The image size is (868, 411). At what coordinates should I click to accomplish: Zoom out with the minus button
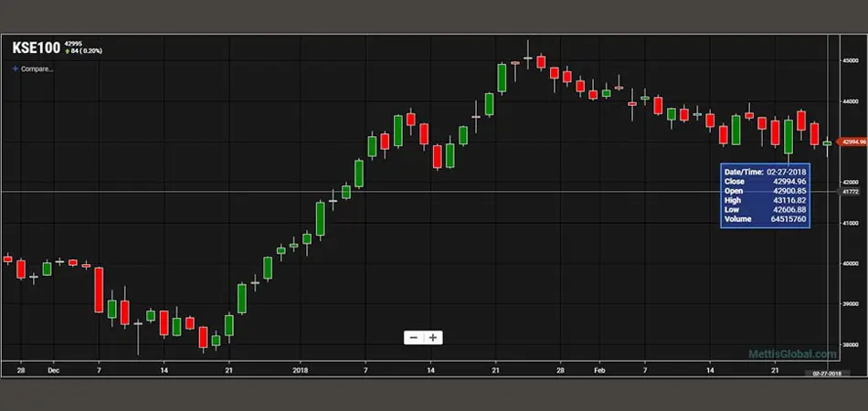[x=414, y=337]
